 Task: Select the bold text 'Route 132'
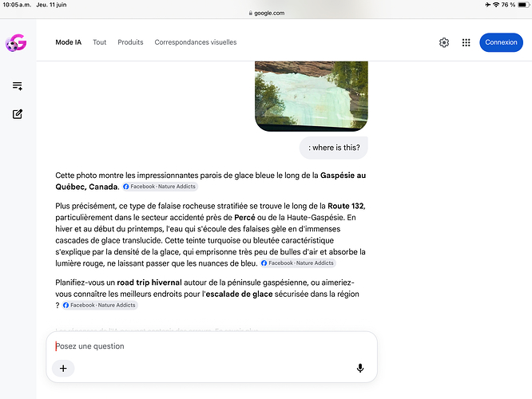coord(345,206)
